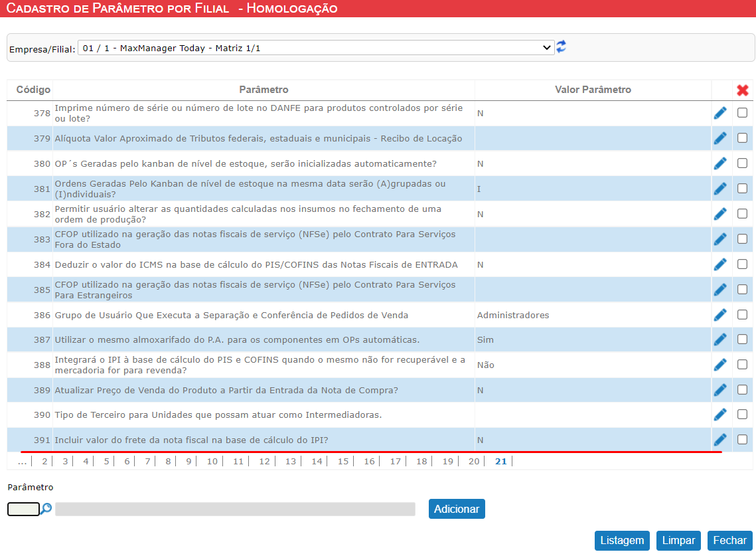756x556 pixels.
Task: Edit parameter 388 with pencil icon
Action: click(x=720, y=365)
